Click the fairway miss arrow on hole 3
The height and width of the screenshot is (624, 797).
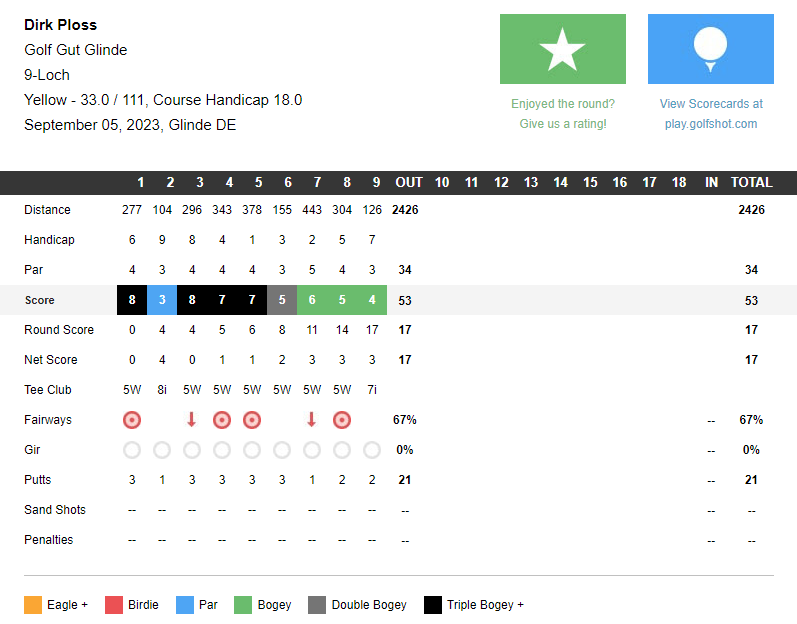click(192, 420)
